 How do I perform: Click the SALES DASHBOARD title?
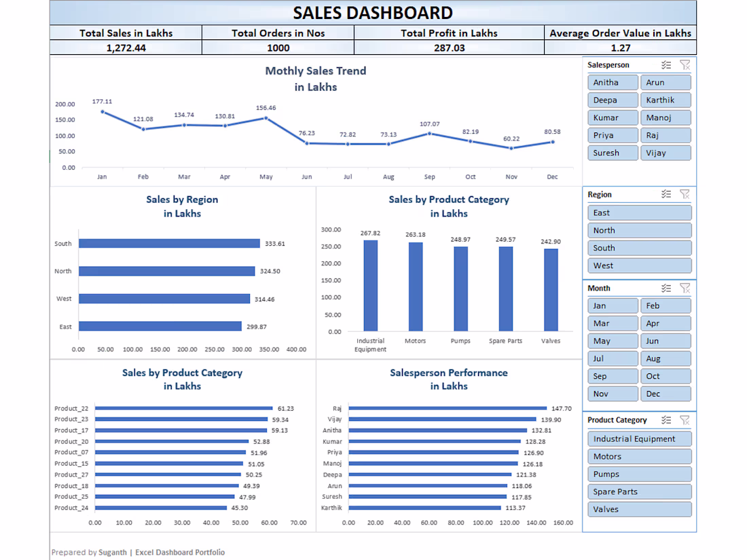click(x=373, y=13)
